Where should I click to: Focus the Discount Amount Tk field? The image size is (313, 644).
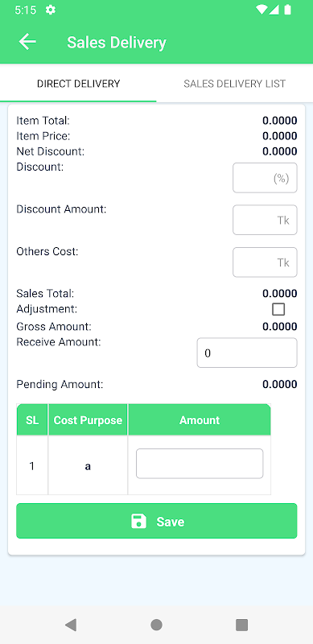(265, 220)
